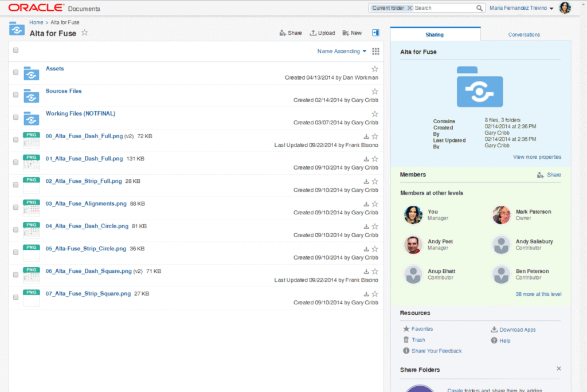The image size is (587, 392).
Task: Open the 04_Alta_Fuse_Dash_Circle.png file name
Action: (87, 226)
